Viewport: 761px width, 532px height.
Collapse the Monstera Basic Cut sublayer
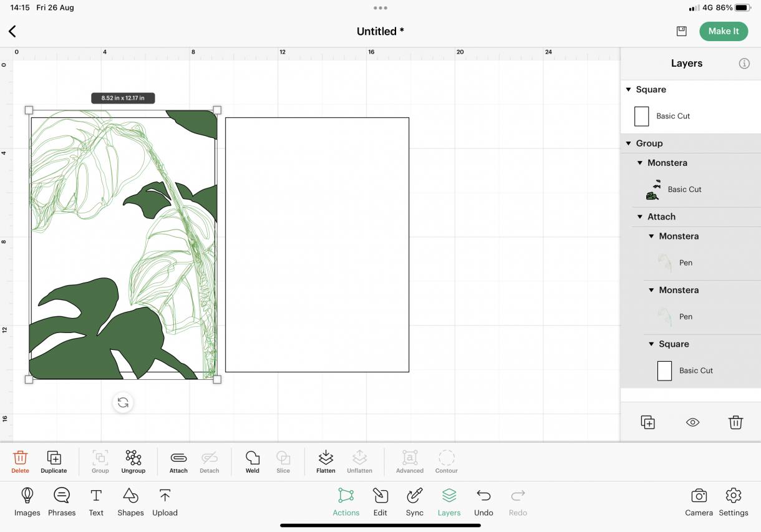pos(640,163)
